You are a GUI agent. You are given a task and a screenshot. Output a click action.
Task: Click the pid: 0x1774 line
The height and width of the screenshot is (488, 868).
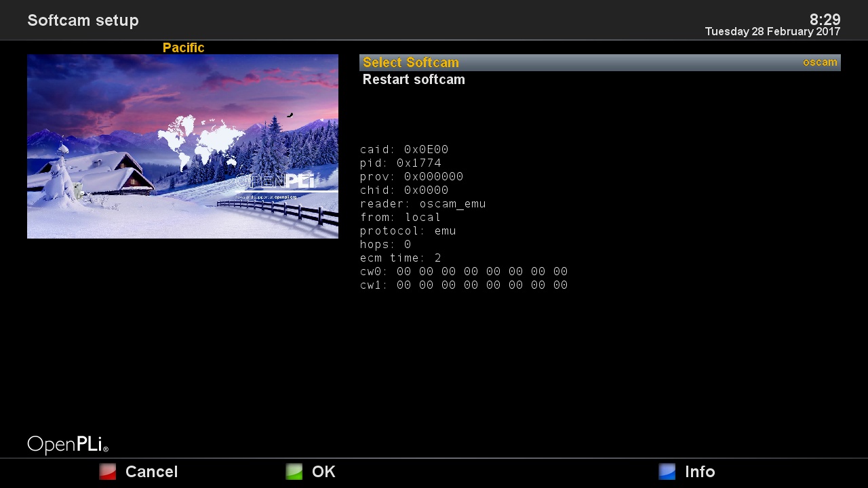pos(401,163)
